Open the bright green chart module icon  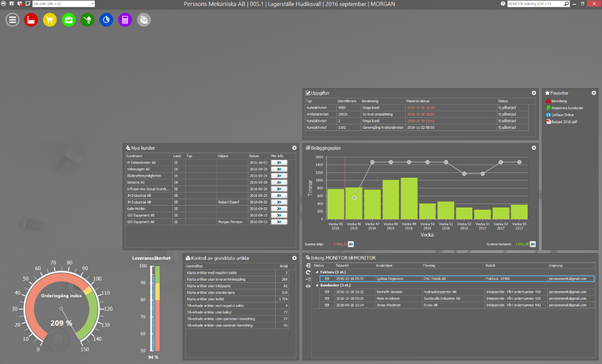click(x=69, y=20)
